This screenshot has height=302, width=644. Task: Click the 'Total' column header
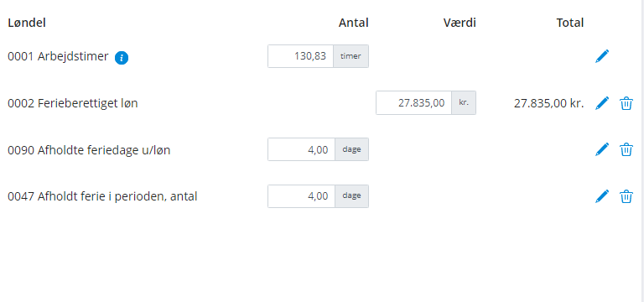570,23
